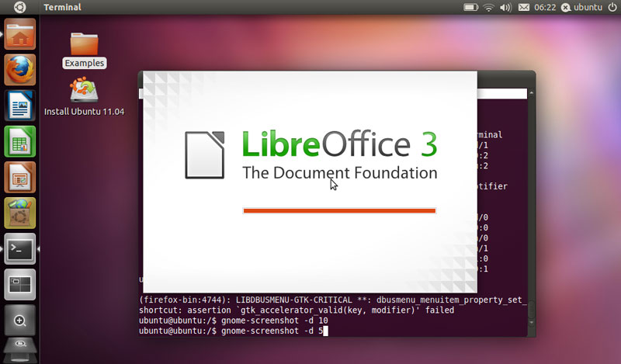The width and height of the screenshot is (621, 364).
Task: Open LibreOffice Impress from the launcher
Action: [x=19, y=177]
